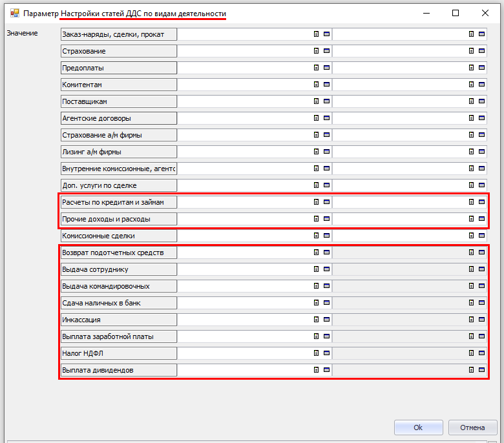Screen dimensions: 504x443
Task: Click first input field for Сдача наличных в банк
Action: coord(244,303)
